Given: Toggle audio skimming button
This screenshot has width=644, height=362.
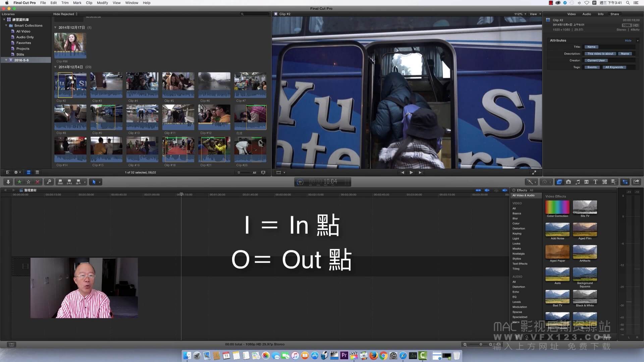Looking at the screenshot, I should pos(487,190).
